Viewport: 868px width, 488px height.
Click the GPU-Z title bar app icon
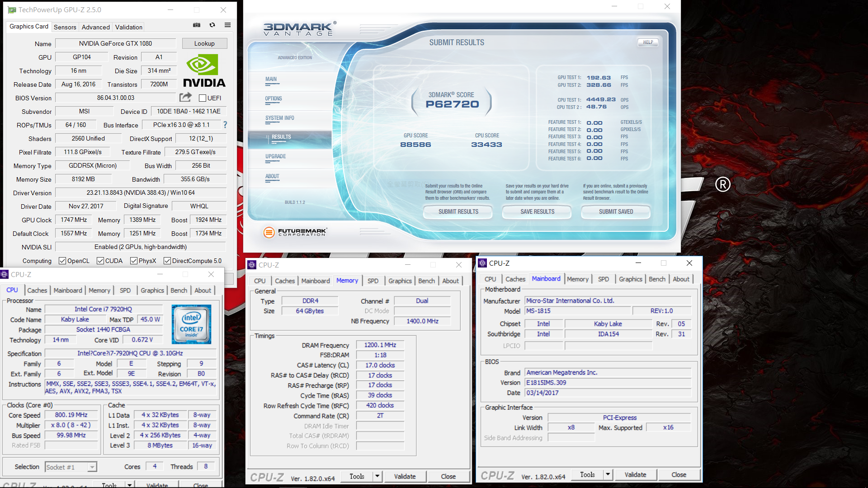tap(12, 10)
